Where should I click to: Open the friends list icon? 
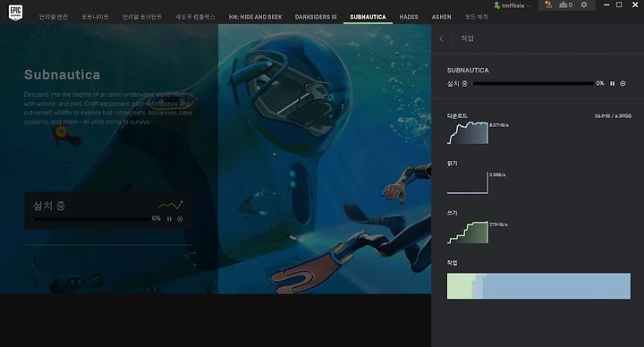tap(565, 5)
